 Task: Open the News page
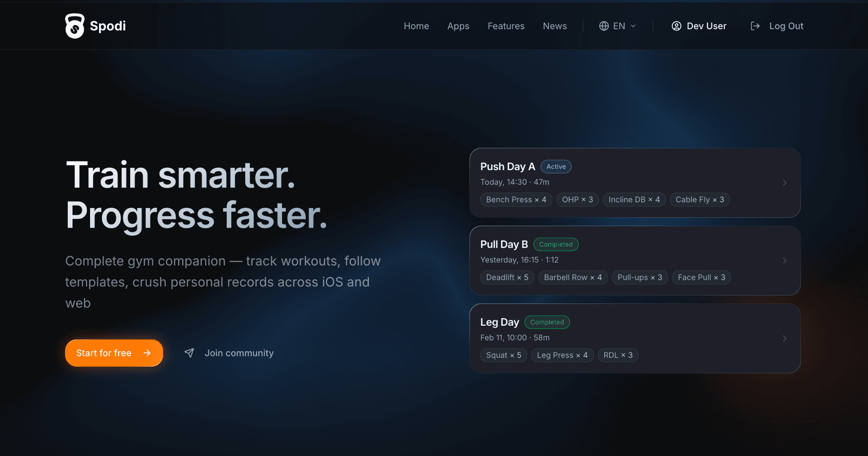554,26
